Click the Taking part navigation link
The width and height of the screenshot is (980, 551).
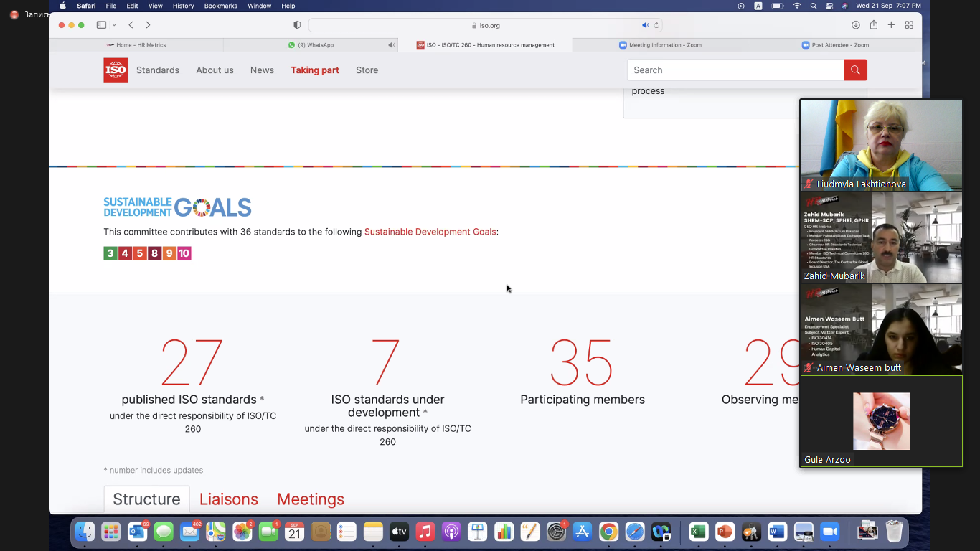314,70
